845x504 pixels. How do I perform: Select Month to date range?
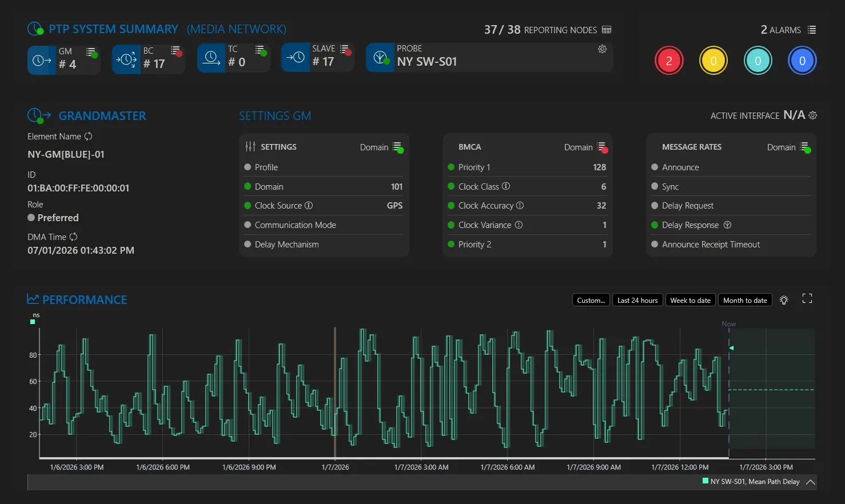tap(745, 300)
